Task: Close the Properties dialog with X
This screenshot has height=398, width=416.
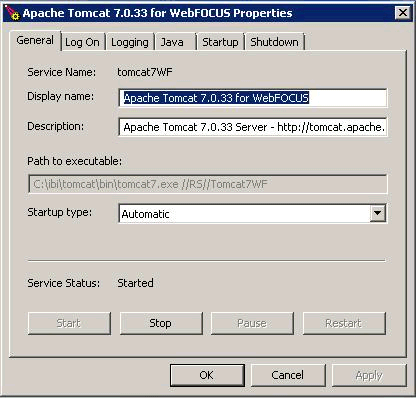Action: click(403, 13)
